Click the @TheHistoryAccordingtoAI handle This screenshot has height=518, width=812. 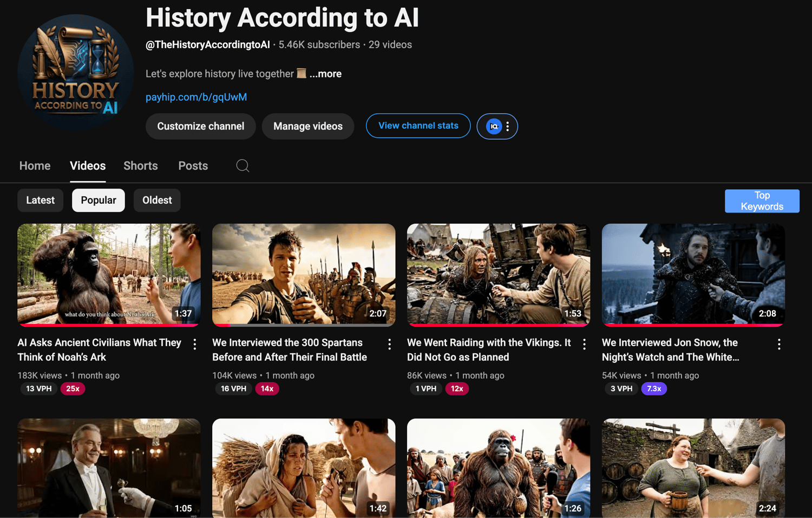pos(208,44)
